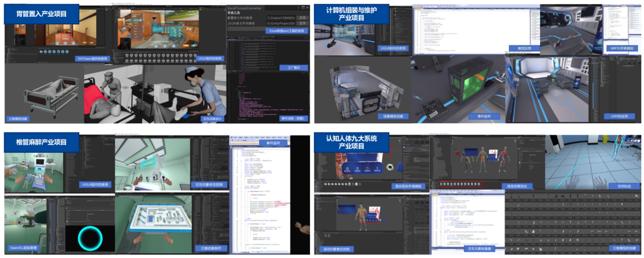The height and width of the screenshot is (258, 644).
Task: Click the 计算机组装与维护产业项目 title banner
Action: pyautogui.click(x=351, y=14)
